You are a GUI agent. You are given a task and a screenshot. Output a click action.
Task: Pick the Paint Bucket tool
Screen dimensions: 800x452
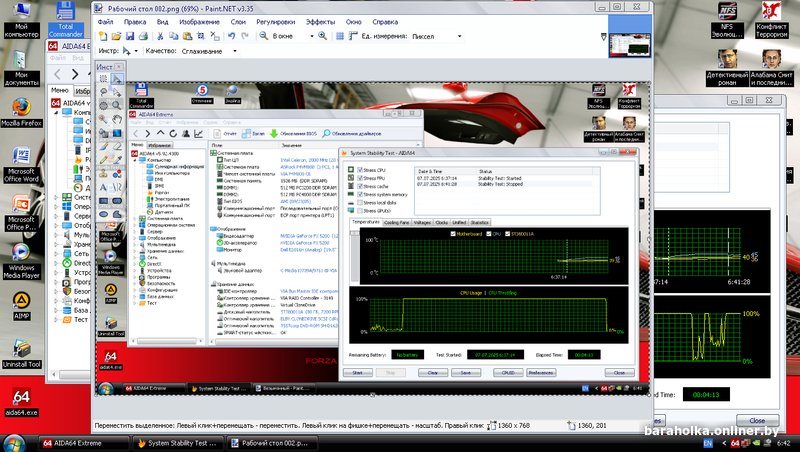point(103,130)
